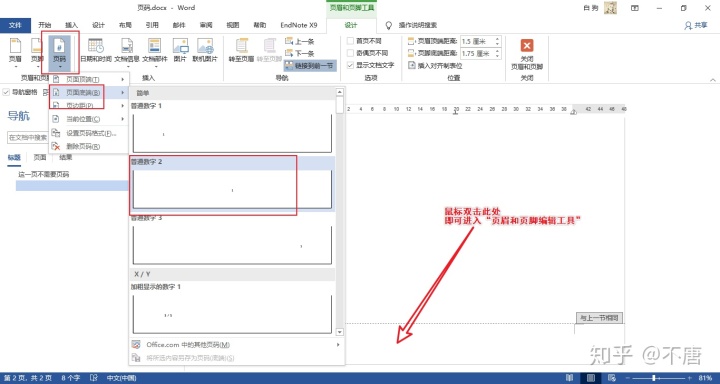720x384 pixels.
Task: Switch to 插入 (Insert) ribbon tab
Action: [72, 25]
